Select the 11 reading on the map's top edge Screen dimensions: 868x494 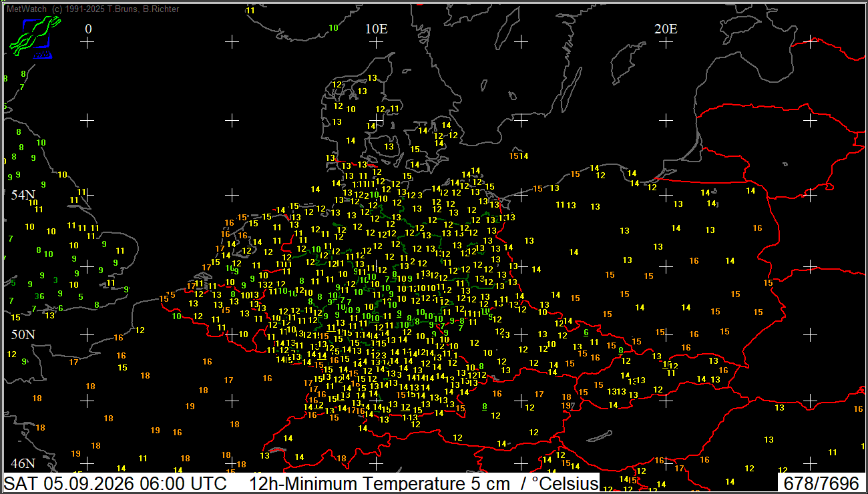[250, 10]
